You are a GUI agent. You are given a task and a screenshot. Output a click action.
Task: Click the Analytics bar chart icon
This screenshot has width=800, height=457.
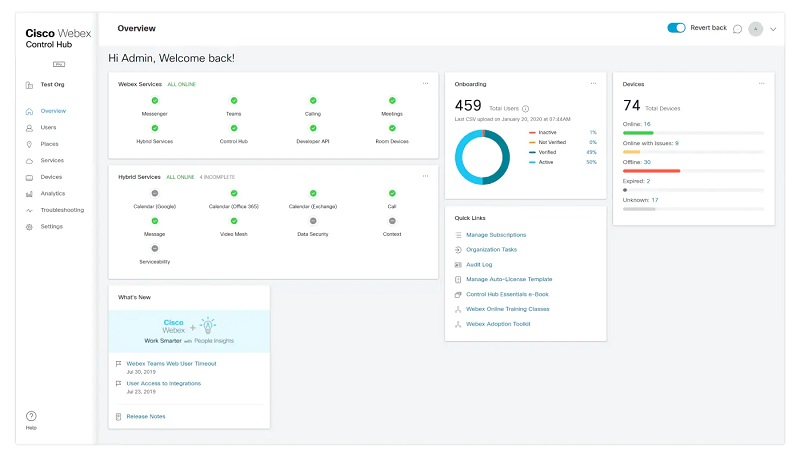pos(29,194)
